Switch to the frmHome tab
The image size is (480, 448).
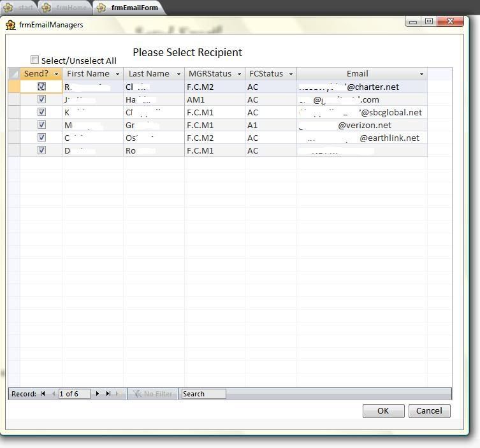[x=66, y=8]
